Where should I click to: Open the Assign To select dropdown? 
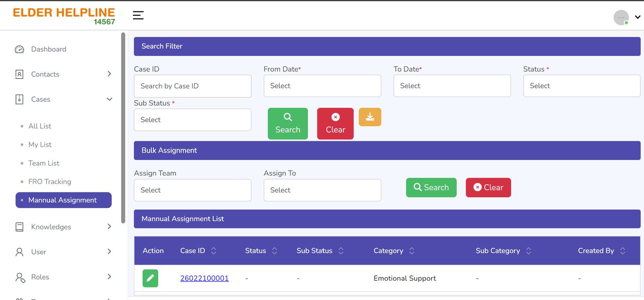322,190
